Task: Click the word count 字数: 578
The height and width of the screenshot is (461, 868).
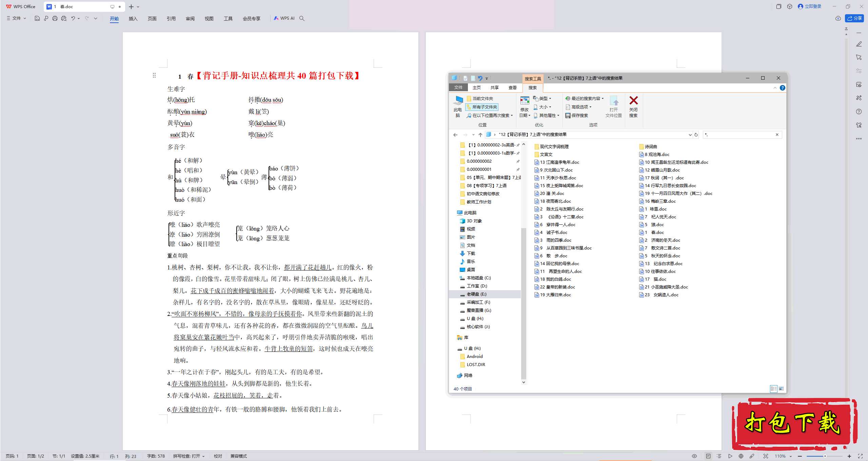Action: (156, 456)
